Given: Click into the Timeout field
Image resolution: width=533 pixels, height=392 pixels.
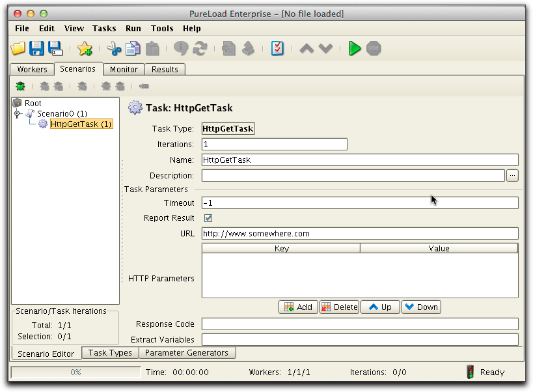Looking at the screenshot, I should 360,203.
